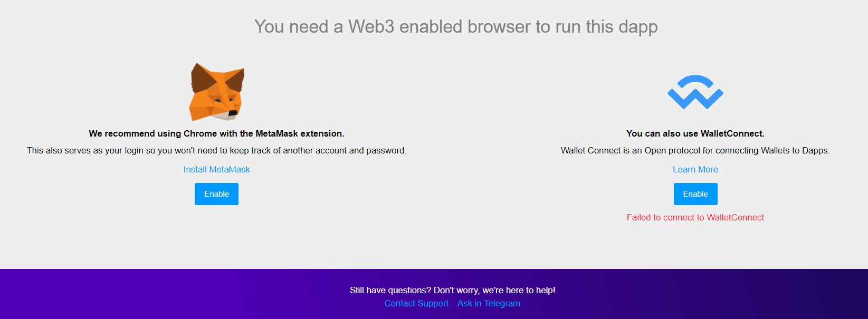
Task: Open the WalletConnect Learn More link
Action: coord(695,169)
